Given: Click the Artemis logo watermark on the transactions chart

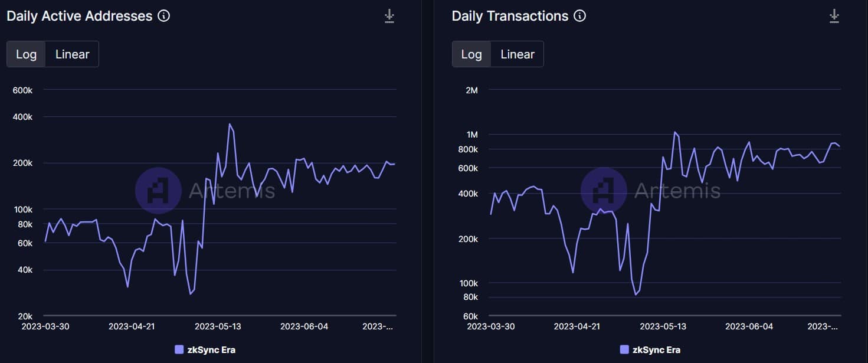Looking at the screenshot, I should tap(604, 190).
